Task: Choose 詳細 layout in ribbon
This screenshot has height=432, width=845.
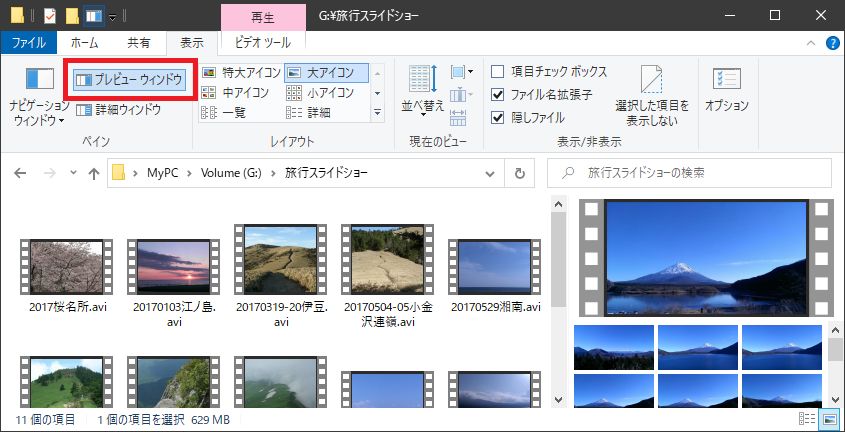Action: click(308, 113)
